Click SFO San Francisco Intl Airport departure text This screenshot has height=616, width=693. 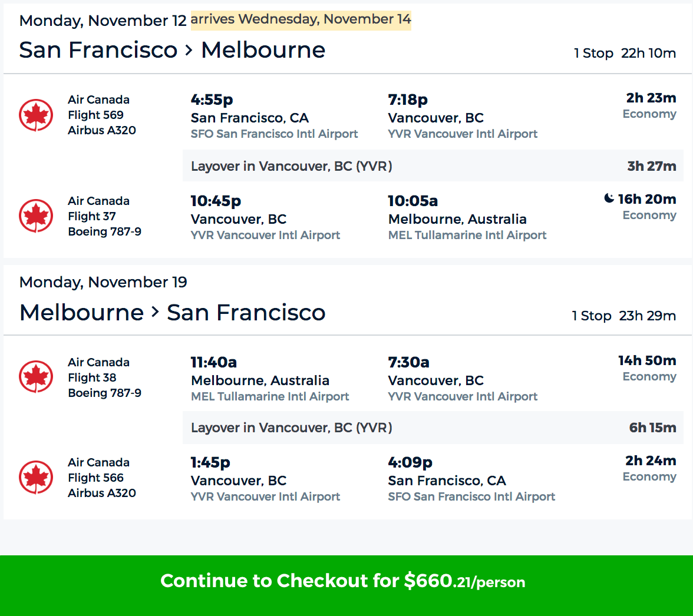point(274,134)
